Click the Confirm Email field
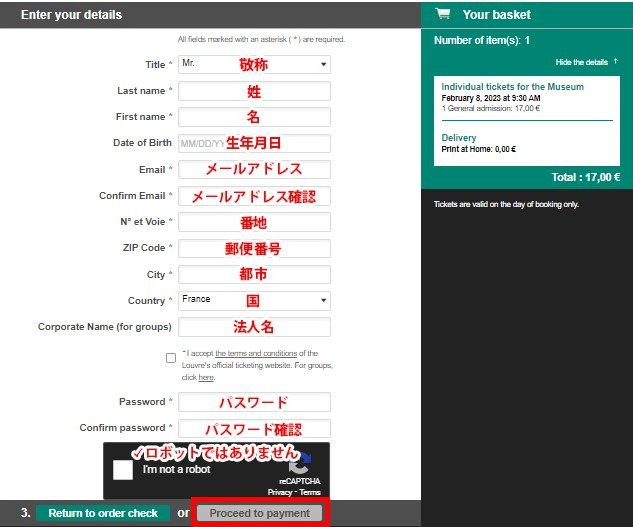This screenshot has width=633, height=527. [x=254, y=196]
